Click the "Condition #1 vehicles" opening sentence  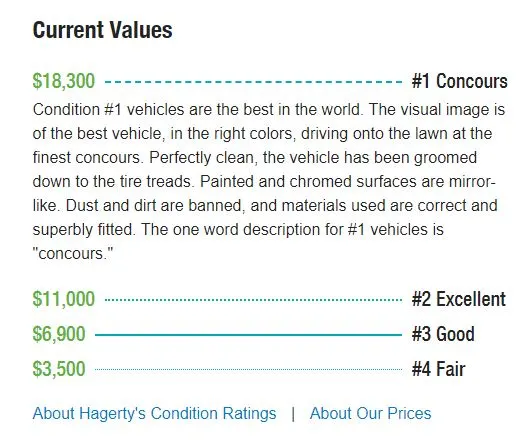point(197,110)
